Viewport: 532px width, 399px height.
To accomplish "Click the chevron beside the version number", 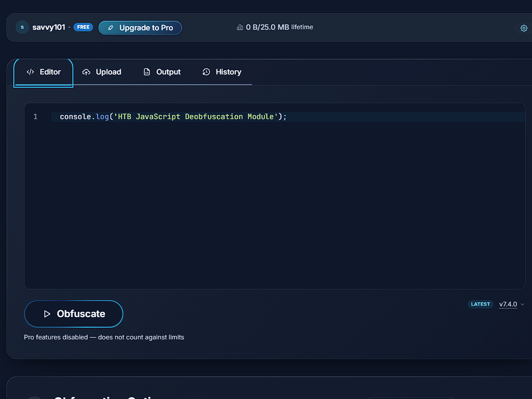I will [x=522, y=304].
